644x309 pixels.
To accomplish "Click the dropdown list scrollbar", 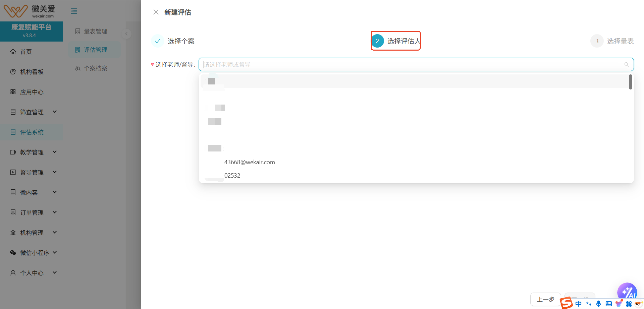I will [630, 82].
